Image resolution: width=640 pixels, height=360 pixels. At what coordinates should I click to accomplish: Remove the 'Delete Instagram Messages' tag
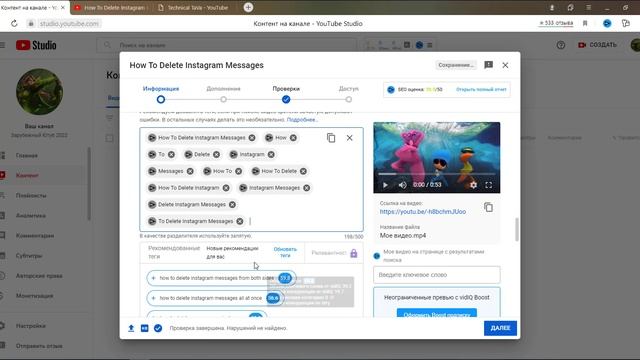pyautogui.click(x=232, y=205)
